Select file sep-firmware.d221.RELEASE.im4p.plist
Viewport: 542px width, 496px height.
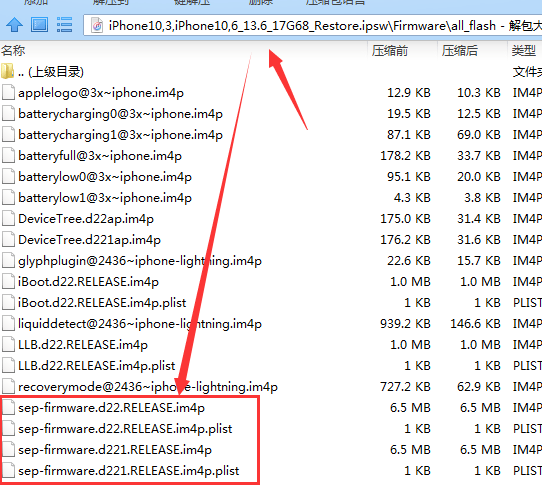point(129,471)
